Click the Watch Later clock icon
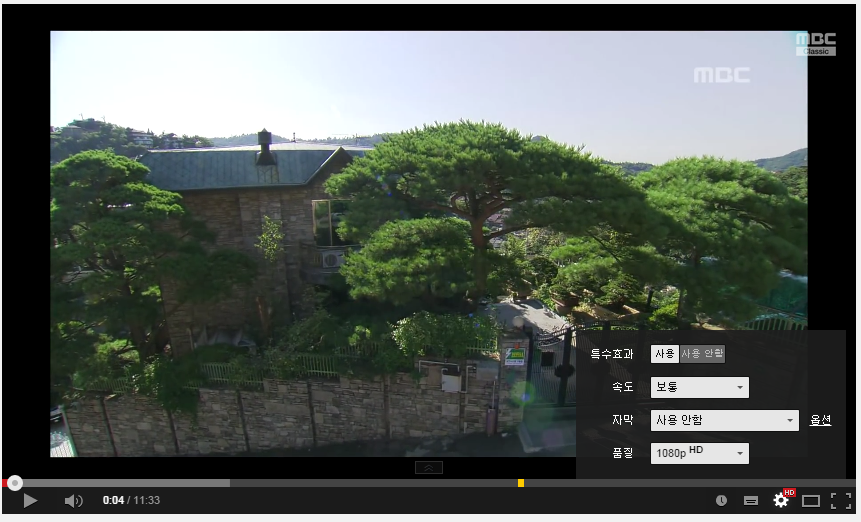Screen dimensions: 861x522 [x=721, y=501]
